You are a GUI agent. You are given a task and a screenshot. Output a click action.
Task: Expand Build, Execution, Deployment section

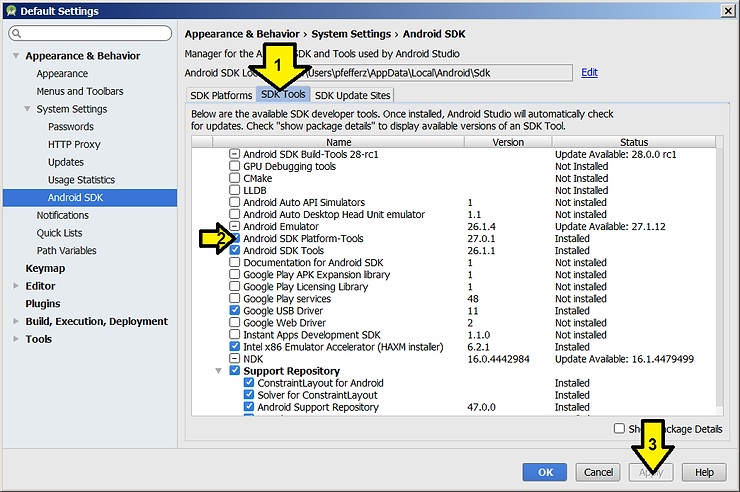tap(16, 321)
